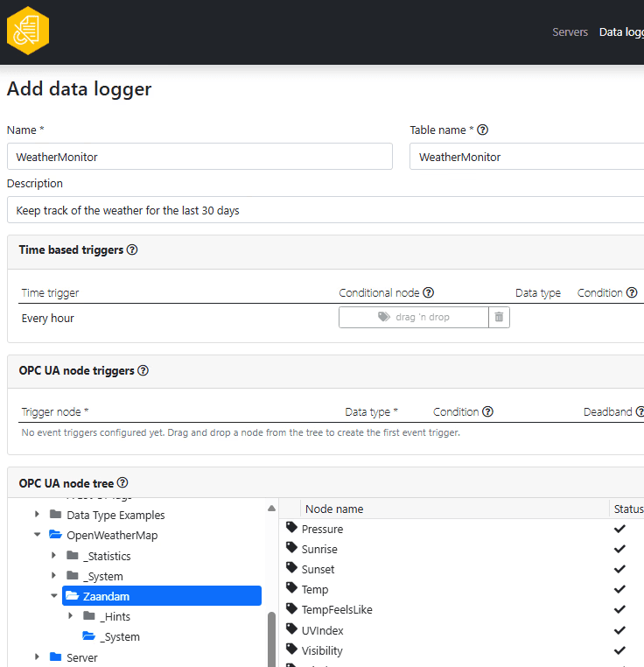Select OpenWeatherMap tree item
This screenshot has height=667, width=644.
[x=112, y=535]
